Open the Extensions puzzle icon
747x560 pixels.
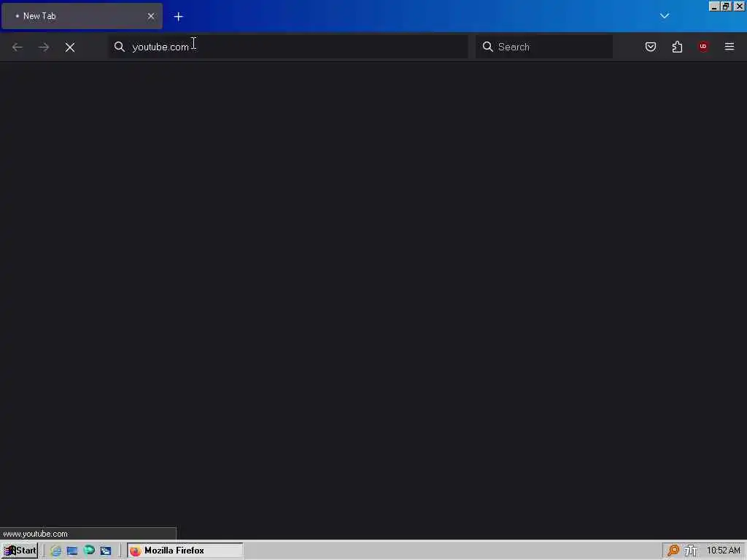pos(677,47)
